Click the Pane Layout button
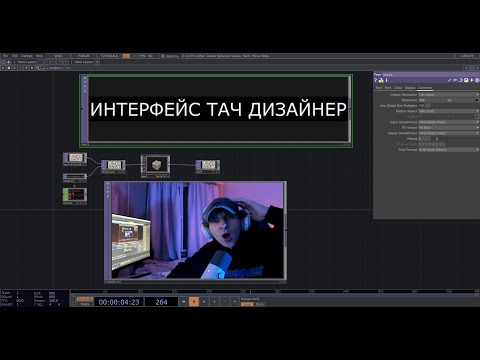The width and height of the screenshot is (480, 360). click(27, 62)
